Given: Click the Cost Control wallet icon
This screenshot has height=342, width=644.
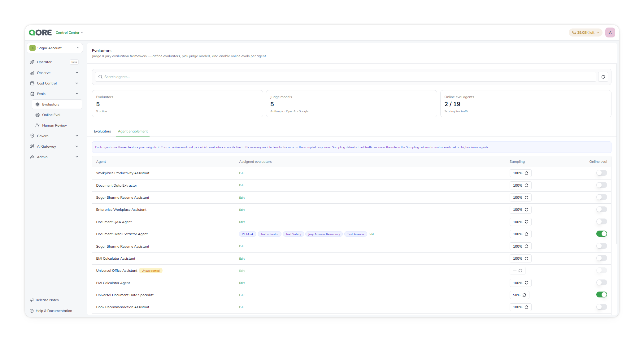Looking at the screenshot, I should [32, 83].
